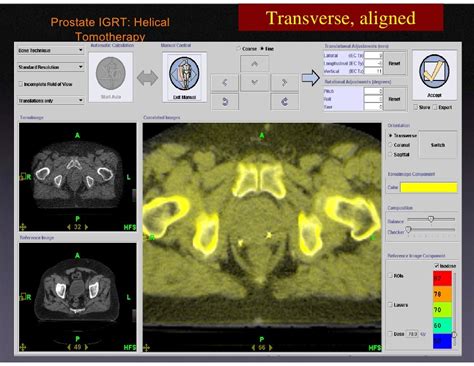Enable the Dose checkbox
The image size is (474, 366).
390,334
